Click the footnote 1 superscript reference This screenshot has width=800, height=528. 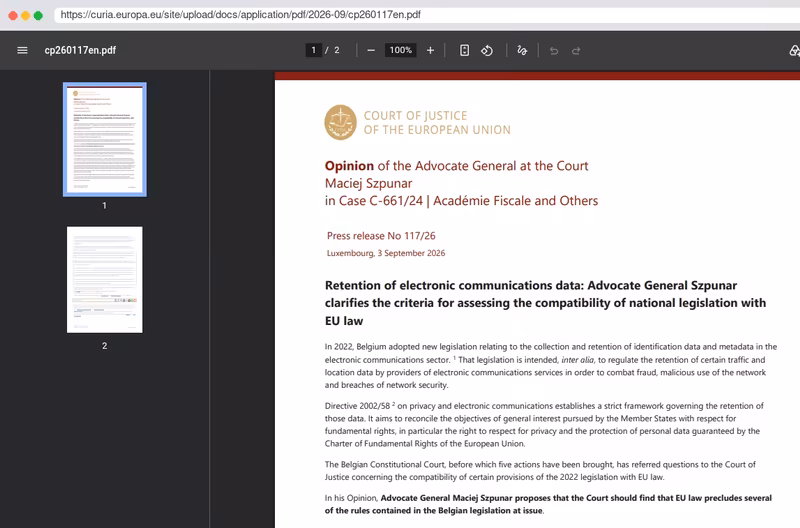pyautogui.click(x=454, y=358)
